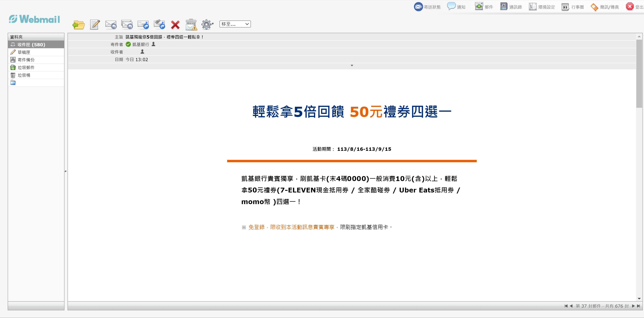This screenshot has width=644, height=318.
Task: Delete message with red X
Action: (175, 25)
